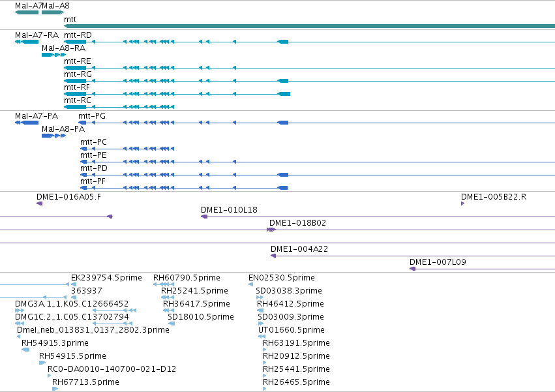
Task: Click the DME1-004A22 clone label
Action: [299, 250]
